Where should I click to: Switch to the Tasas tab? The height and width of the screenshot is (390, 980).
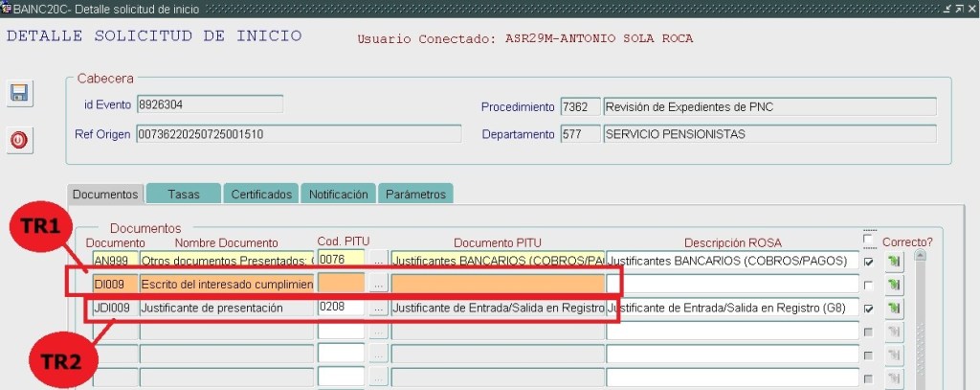[x=183, y=194]
